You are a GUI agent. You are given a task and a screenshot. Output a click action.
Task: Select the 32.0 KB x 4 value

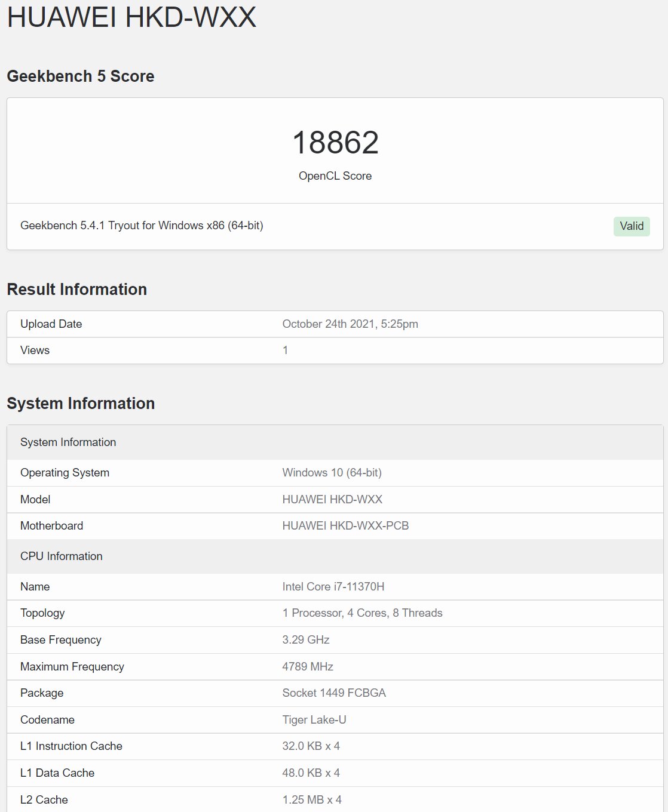tap(311, 746)
